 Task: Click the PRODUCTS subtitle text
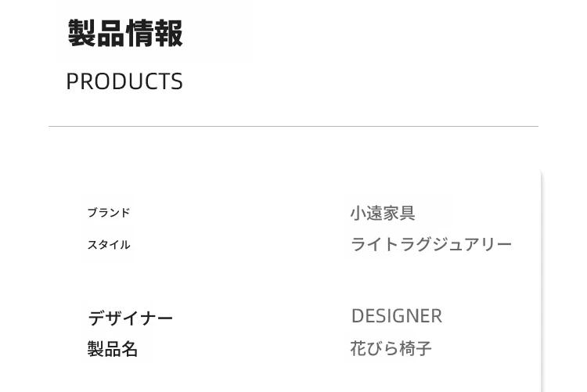124,81
